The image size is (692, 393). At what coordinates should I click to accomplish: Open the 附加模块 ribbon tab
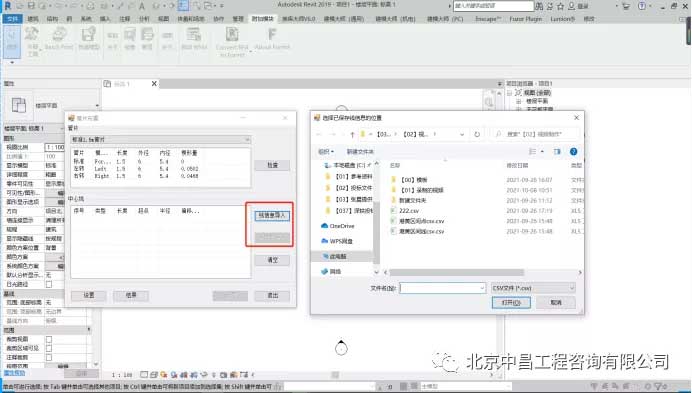[x=263, y=19]
